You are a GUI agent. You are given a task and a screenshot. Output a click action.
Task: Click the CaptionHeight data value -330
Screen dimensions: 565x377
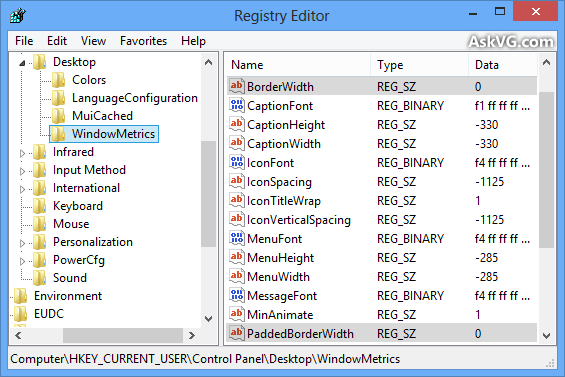point(486,125)
